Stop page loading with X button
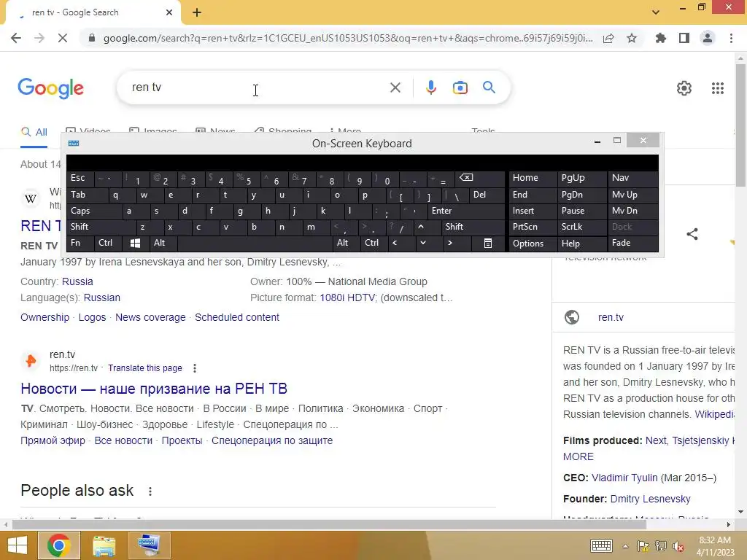 (63, 38)
